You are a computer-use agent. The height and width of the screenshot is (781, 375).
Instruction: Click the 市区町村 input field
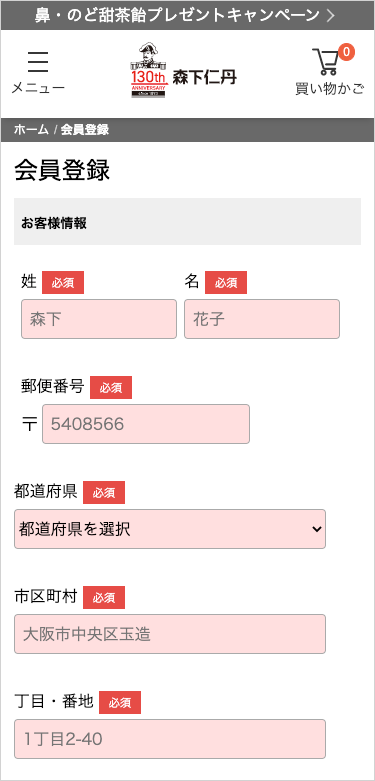(x=170, y=634)
